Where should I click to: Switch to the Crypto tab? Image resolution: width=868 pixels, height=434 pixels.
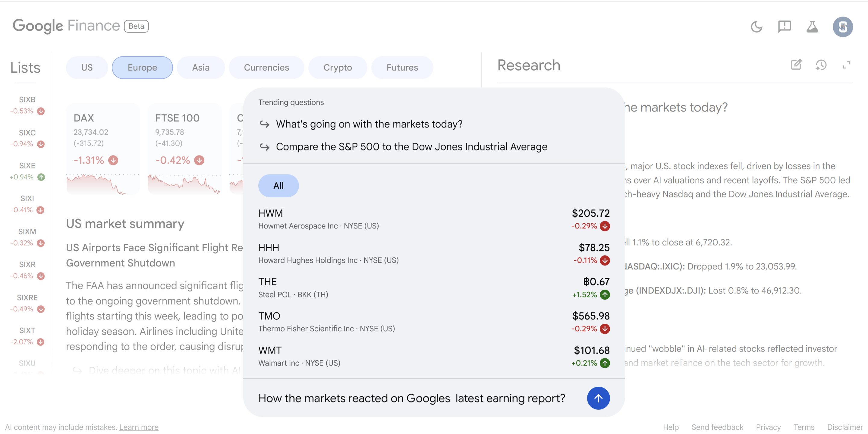(x=337, y=68)
